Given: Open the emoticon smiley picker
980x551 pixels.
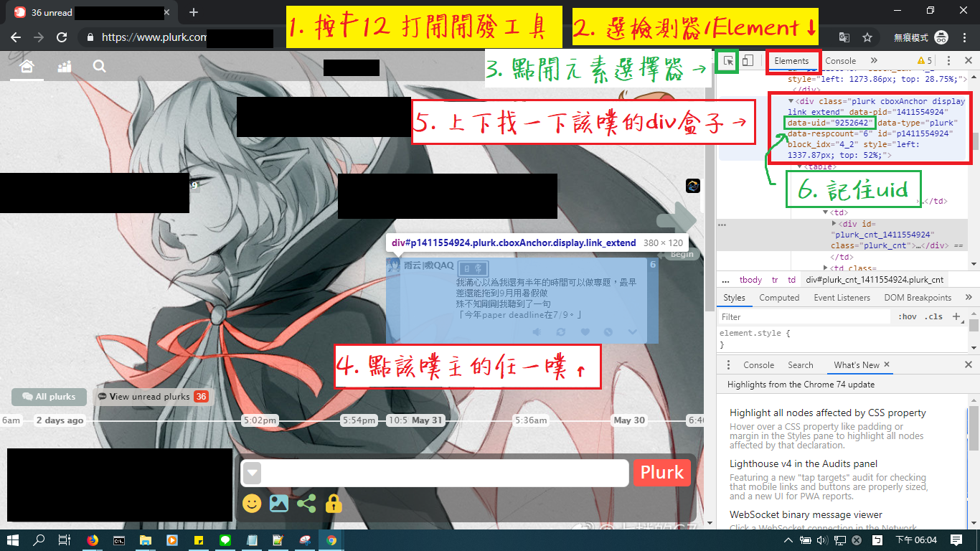Looking at the screenshot, I should click(252, 504).
